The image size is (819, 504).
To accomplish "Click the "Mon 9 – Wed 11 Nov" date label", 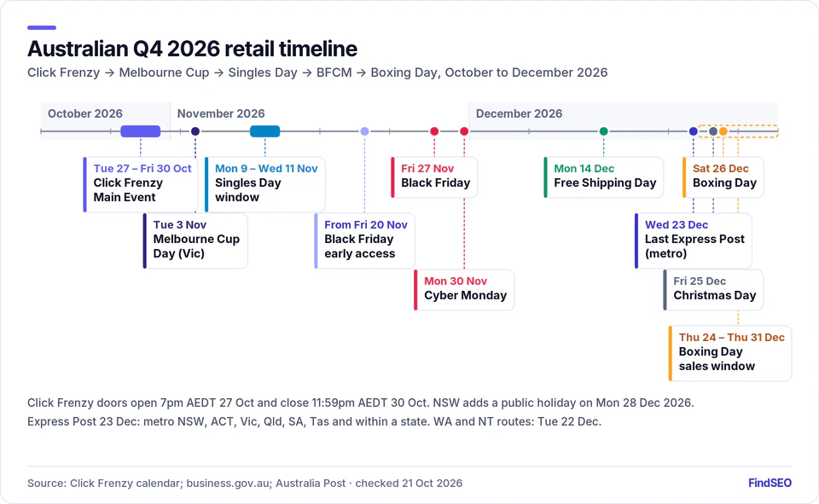I will coord(266,168).
